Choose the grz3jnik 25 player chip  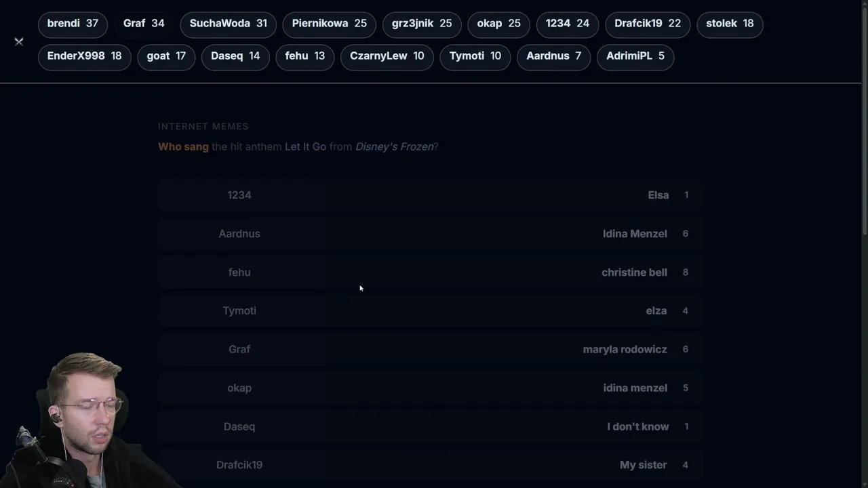pos(421,24)
